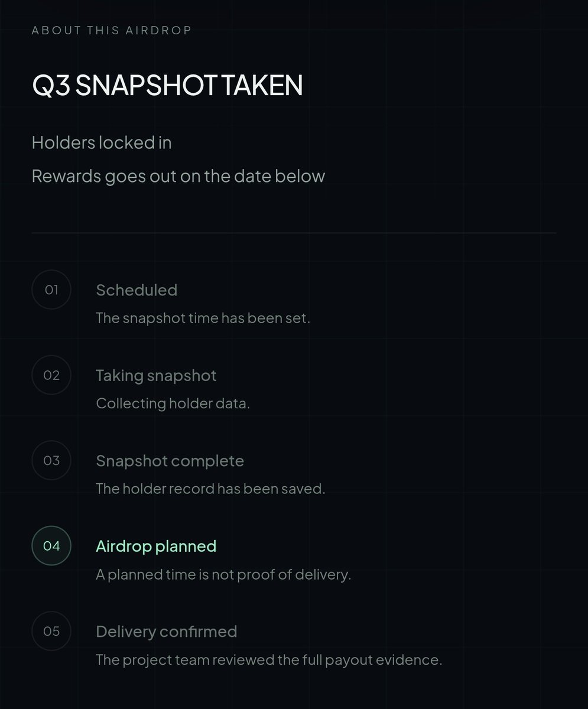Click the snapshot time has been set description
This screenshot has width=588, height=709.
[x=203, y=318]
